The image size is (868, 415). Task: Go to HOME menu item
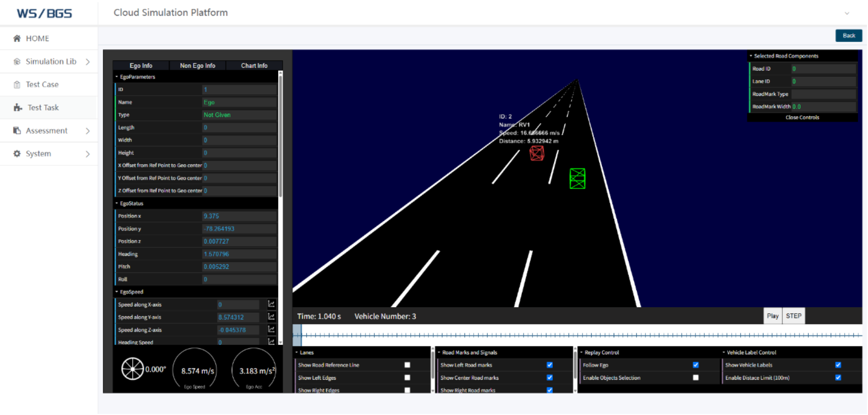pos(49,38)
